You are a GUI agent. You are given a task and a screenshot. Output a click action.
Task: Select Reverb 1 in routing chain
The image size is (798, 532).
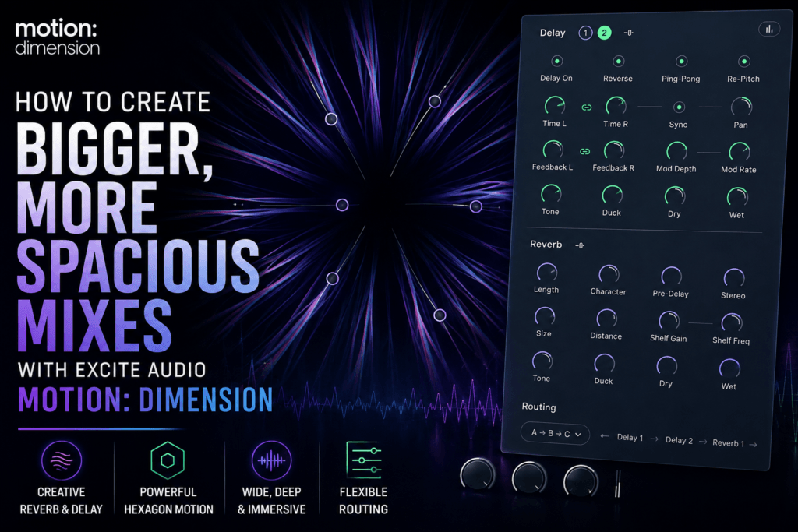click(729, 443)
